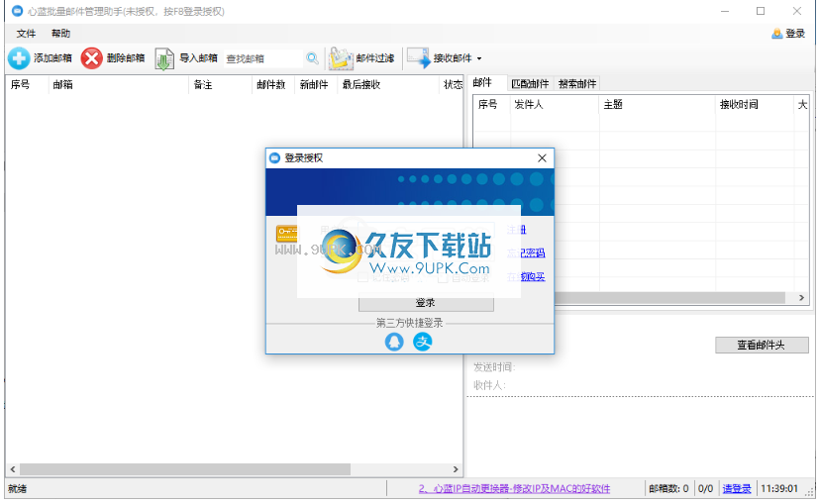Maximize the main application window

coord(761,11)
